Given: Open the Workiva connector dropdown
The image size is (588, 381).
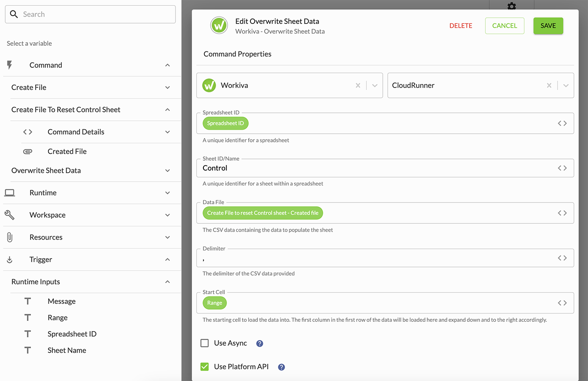Looking at the screenshot, I should pos(375,85).
